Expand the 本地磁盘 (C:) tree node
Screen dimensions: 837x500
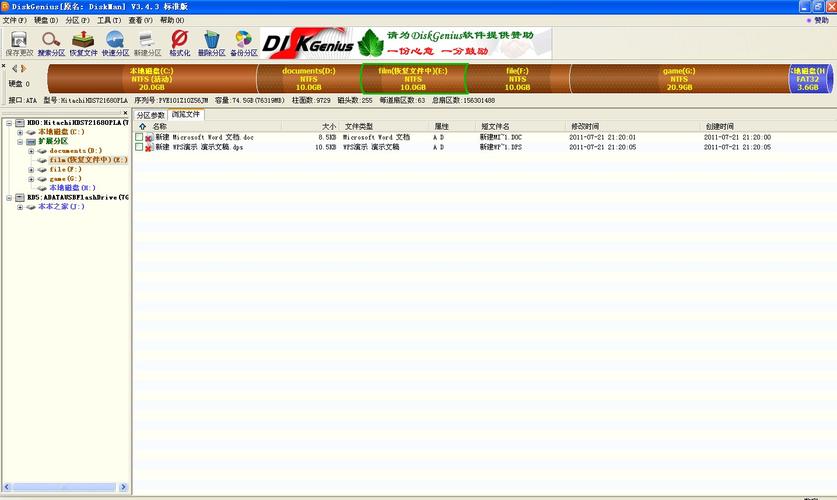tap(20, 132)
